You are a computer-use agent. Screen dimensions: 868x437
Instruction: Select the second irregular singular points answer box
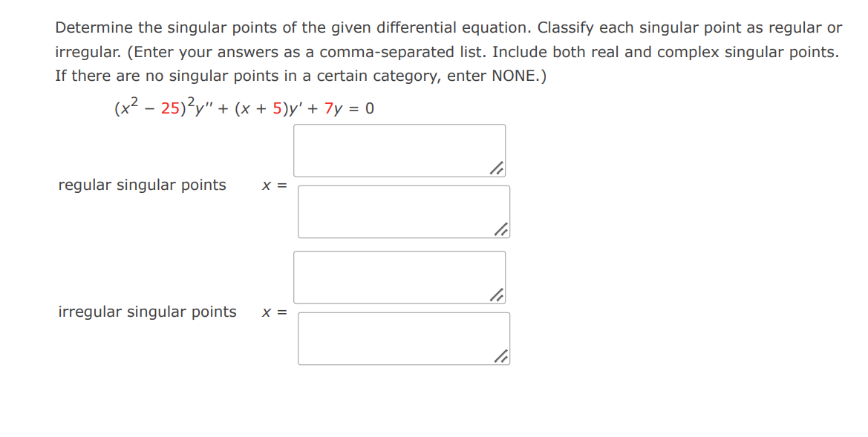(x=402, y=338)
